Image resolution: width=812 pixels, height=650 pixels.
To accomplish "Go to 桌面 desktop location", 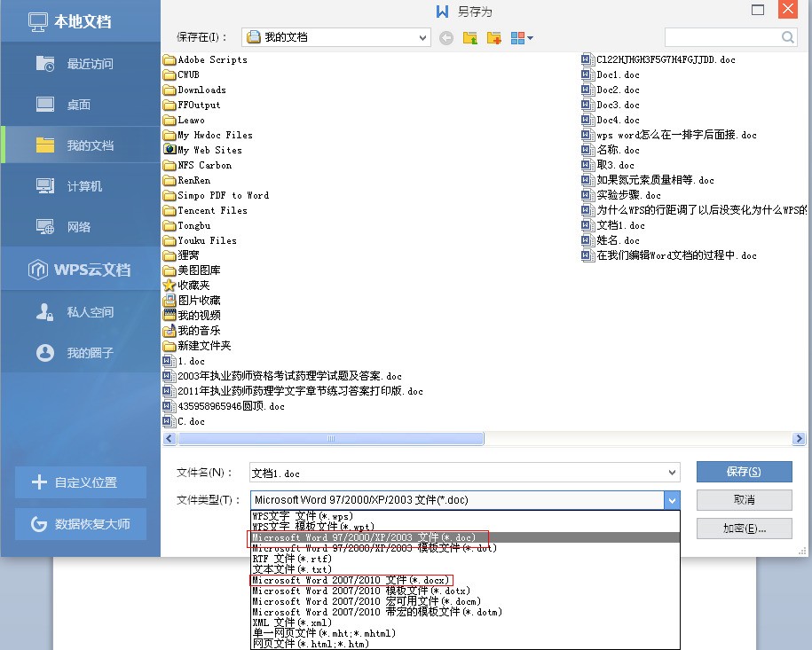I will tap(80, 105).
